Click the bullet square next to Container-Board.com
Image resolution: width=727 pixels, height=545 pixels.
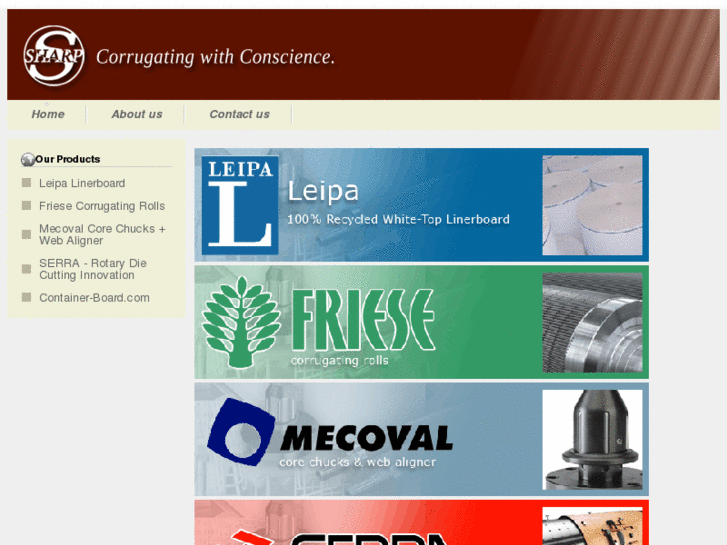[26, 297]
